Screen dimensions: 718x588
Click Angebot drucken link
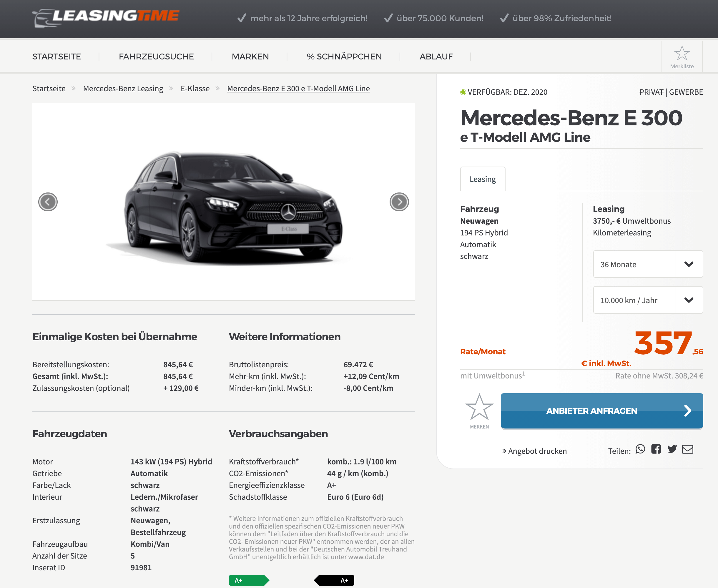[534, 451]
